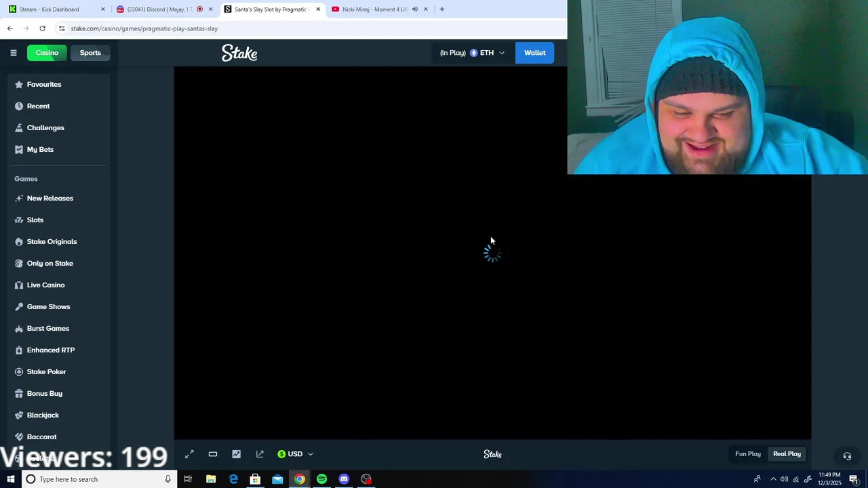Open Discord from the taskbar
The width and height of the screenshot is (868, 488).
tap(344, 479)
